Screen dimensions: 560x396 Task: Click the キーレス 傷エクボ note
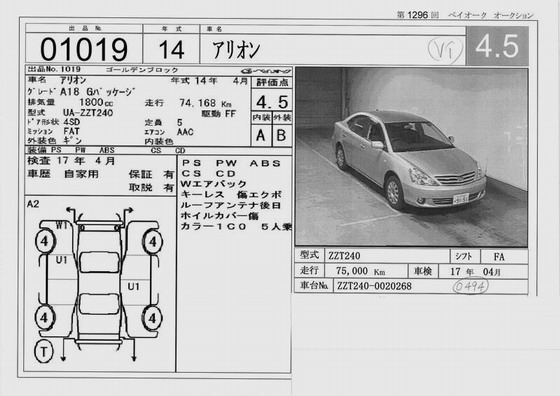coord(231,195)
